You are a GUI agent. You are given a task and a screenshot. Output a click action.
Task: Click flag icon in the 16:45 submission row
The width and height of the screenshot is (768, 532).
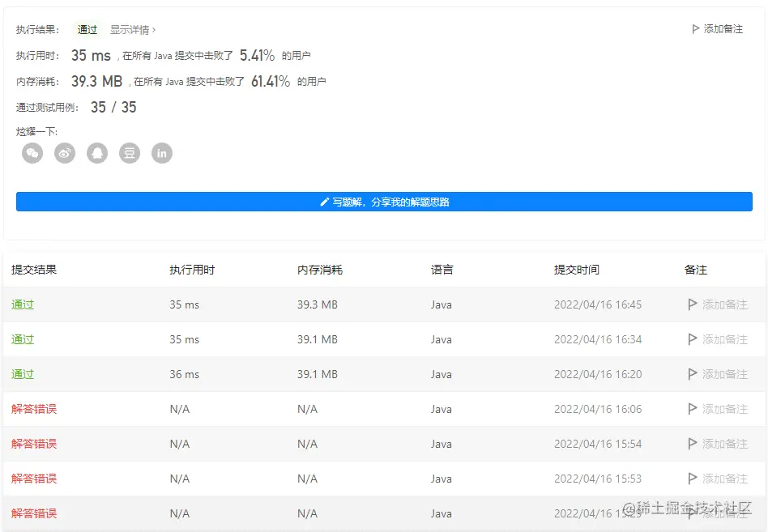click(692, 304)
